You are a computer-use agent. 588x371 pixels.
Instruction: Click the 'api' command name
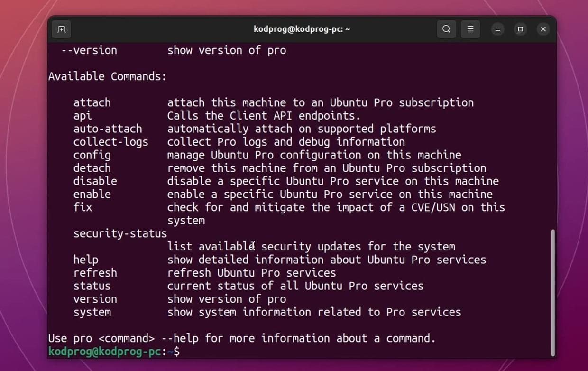coord(83,116)
